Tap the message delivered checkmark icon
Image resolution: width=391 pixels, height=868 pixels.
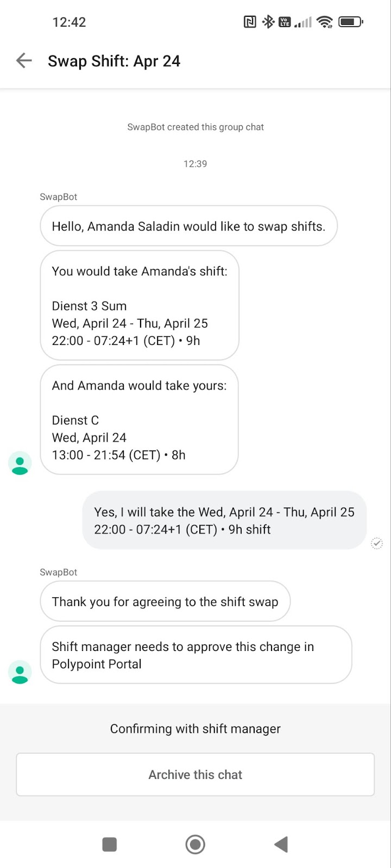pos(376,543)
